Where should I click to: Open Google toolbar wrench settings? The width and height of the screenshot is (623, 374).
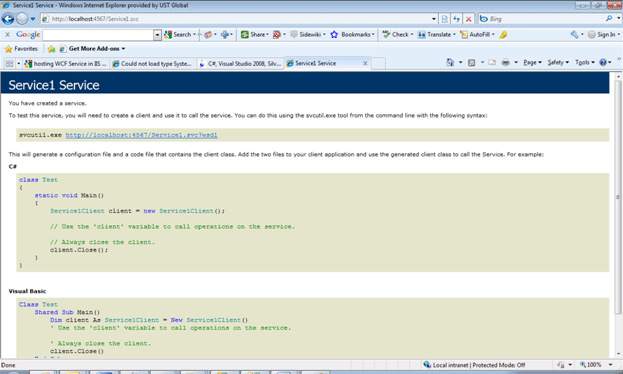coord(575,35)
